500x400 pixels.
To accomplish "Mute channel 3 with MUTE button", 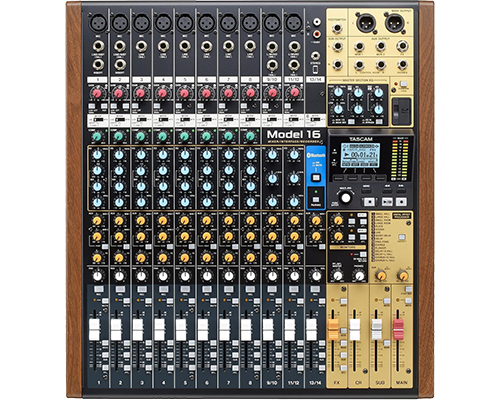I will coord(149,302).
